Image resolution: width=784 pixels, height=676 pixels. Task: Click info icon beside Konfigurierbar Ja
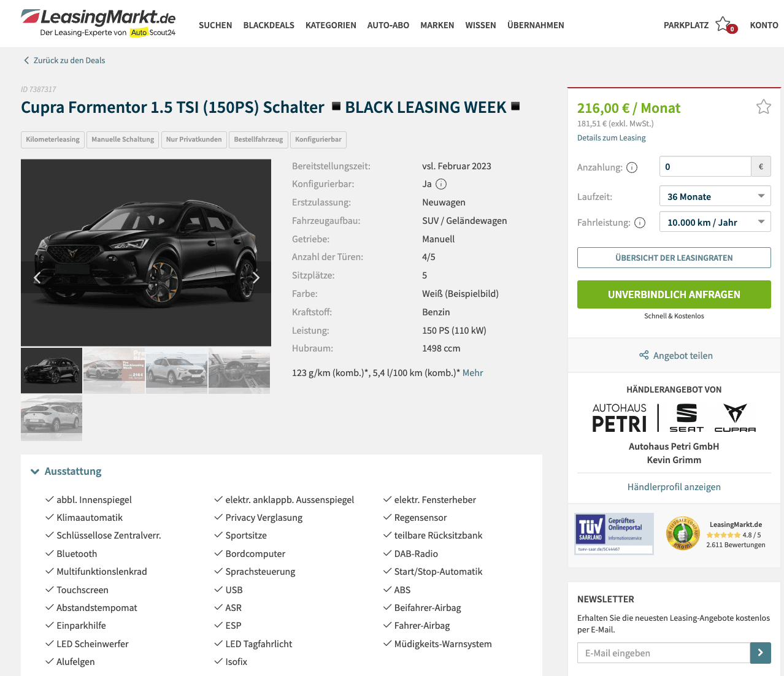click(x=441, y=184)
